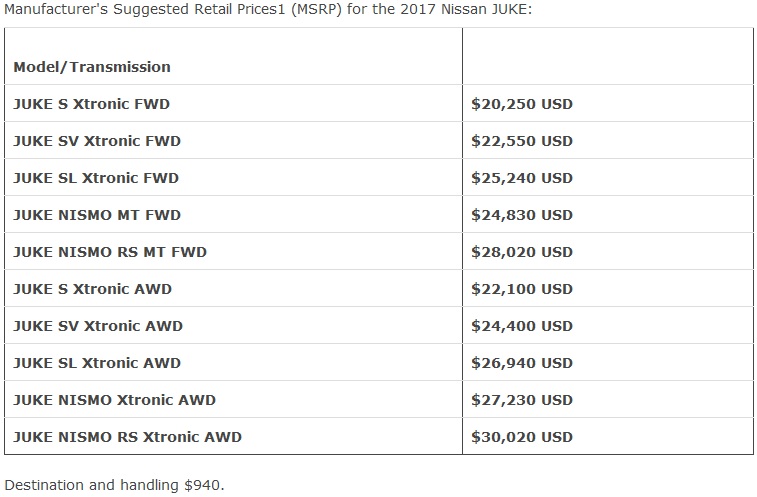757x497 pixels.
Task: Click the $27,230 USD price cell
Action: click(x=522, y=400)
